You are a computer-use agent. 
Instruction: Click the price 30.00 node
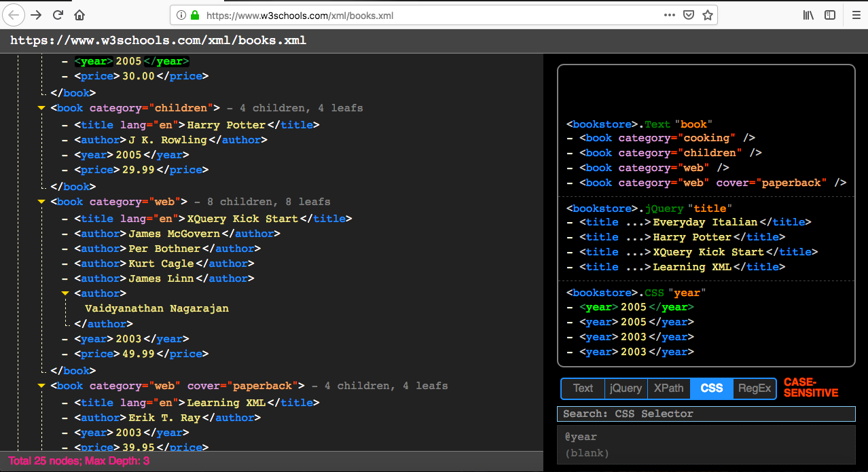coord(141,76)
